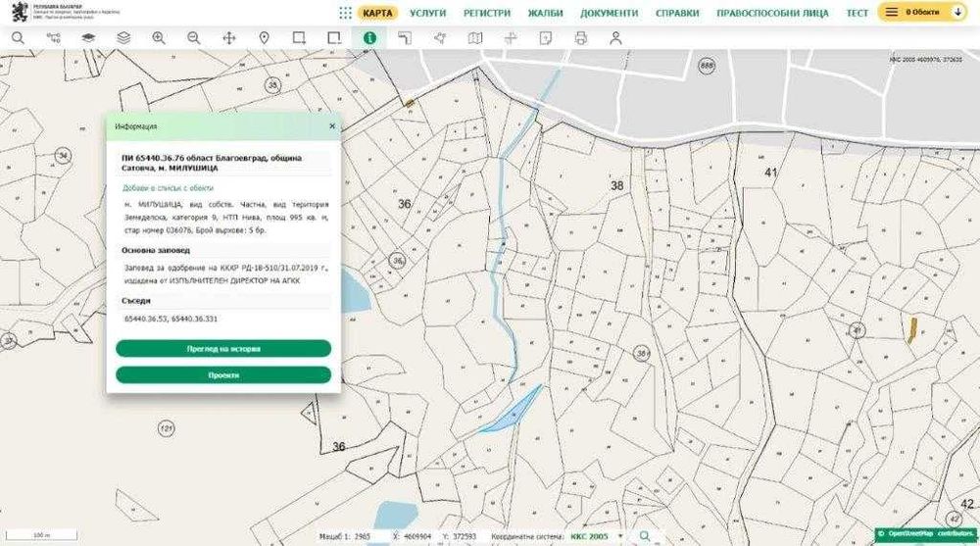Select the location pin marker tool
The image size is (980, 546).
[264, 38]
